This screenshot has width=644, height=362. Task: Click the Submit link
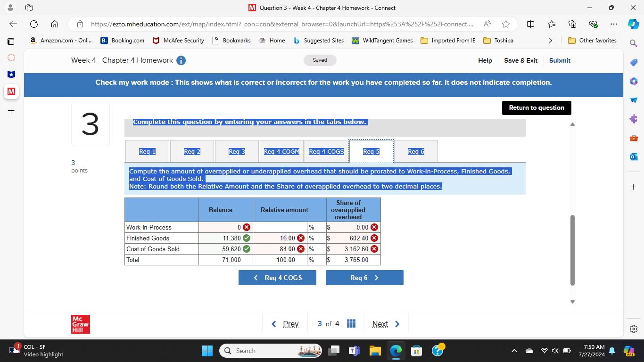click(x=560, y=60)
